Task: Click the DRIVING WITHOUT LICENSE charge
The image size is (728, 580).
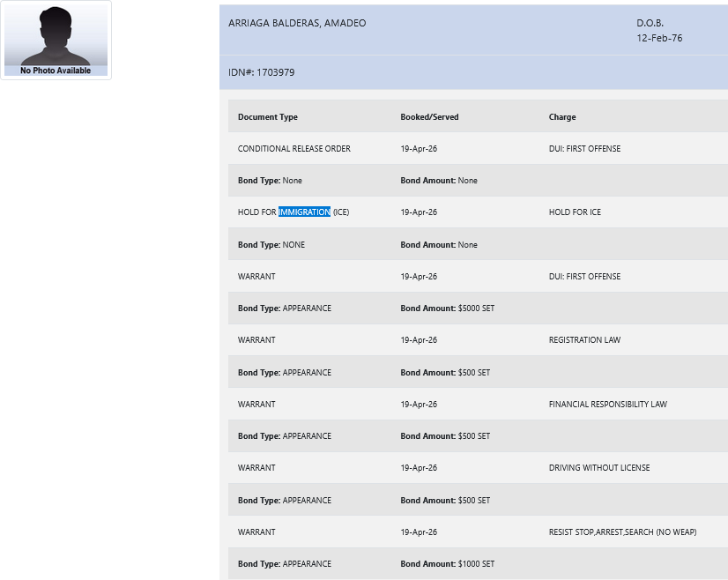Action: (599, 468)
